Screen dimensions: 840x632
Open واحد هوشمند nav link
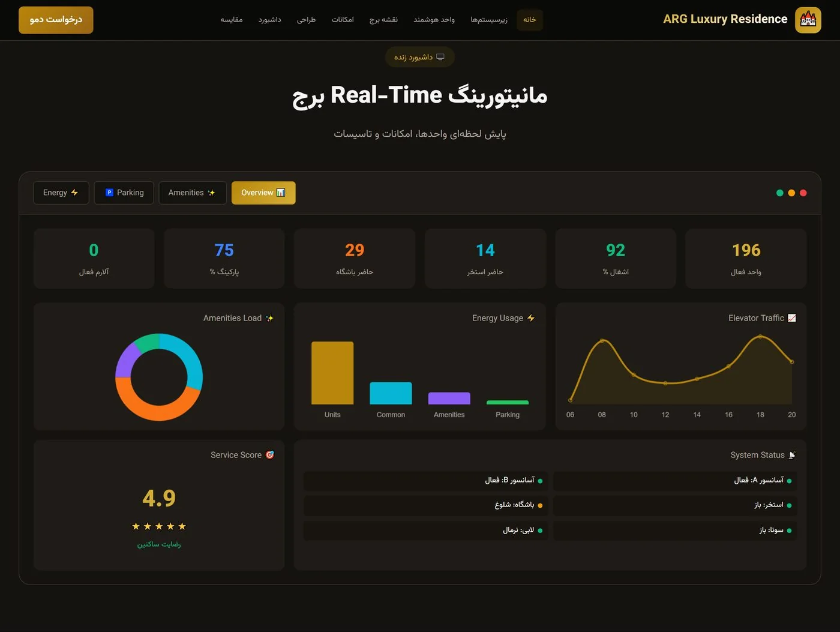434,20
